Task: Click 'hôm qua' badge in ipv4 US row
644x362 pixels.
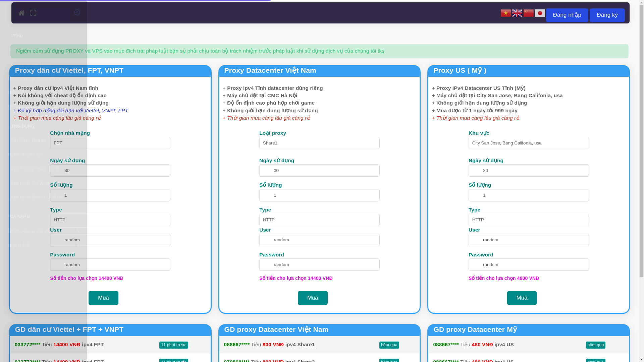Action: (x=596, y=345)
